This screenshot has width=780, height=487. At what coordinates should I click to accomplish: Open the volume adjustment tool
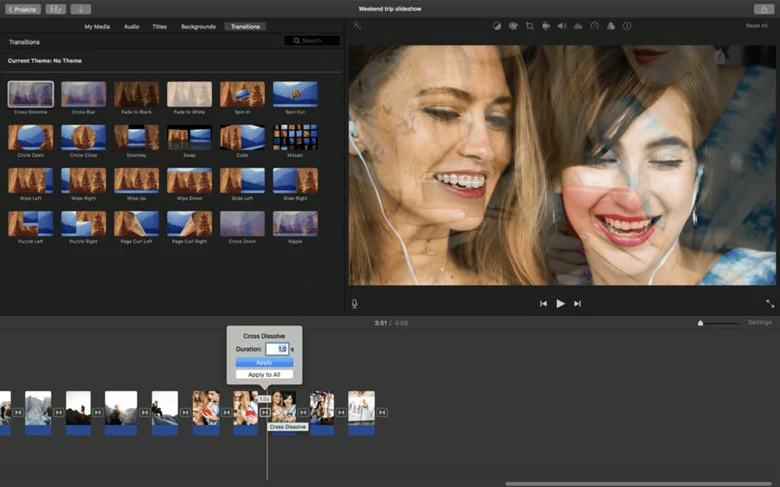click(x=562, y=26)
